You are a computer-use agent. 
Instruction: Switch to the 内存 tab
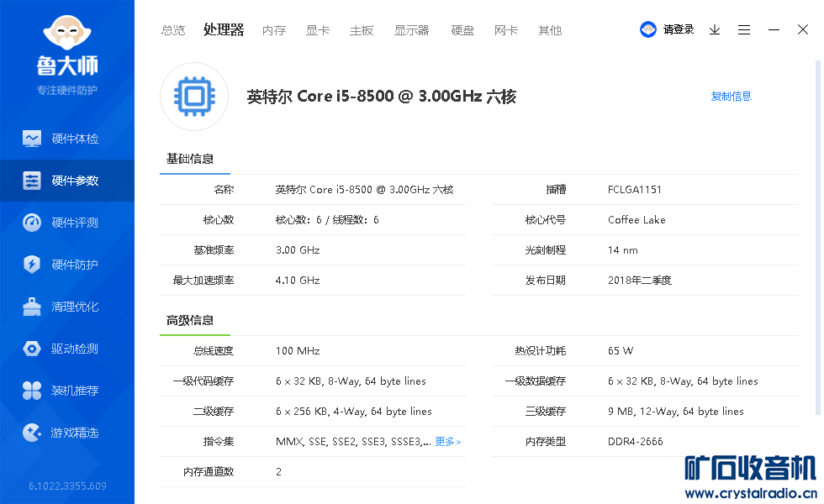tap(274, 30)
